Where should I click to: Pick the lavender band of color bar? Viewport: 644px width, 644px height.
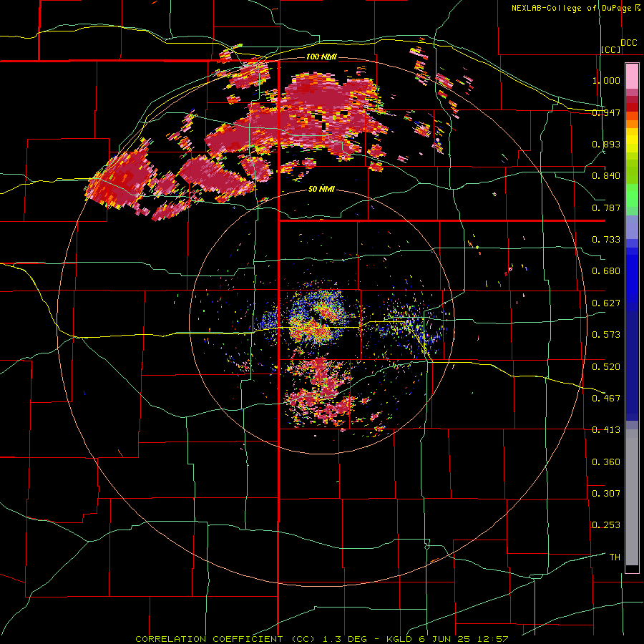(x=632, y=227)
